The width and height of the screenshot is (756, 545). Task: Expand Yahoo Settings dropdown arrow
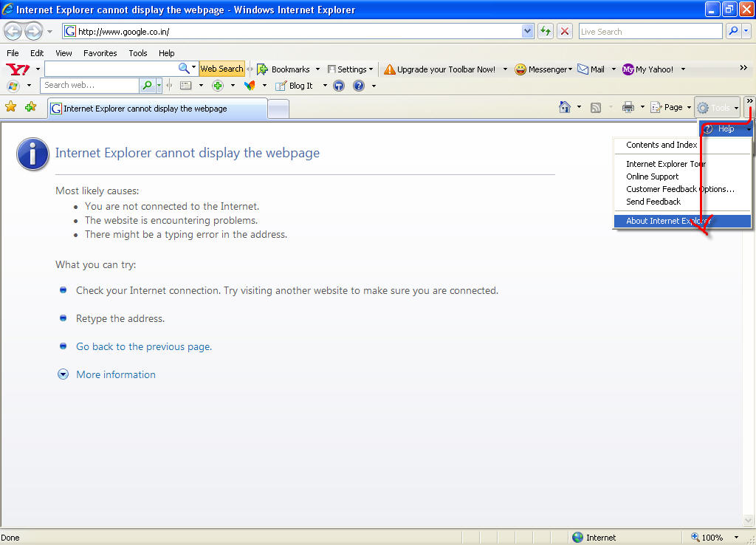(371, 69)
